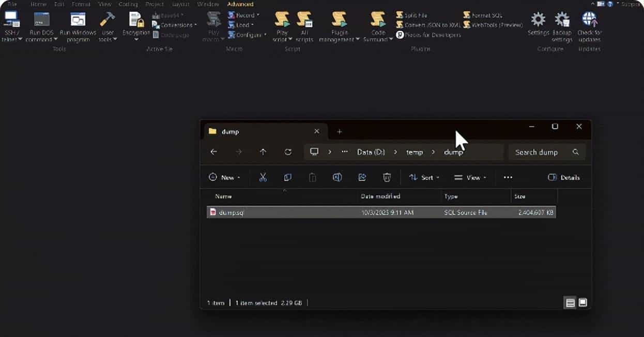
Task: Open Code Surround
Action: pyautogui.click(x=378, y=25)
